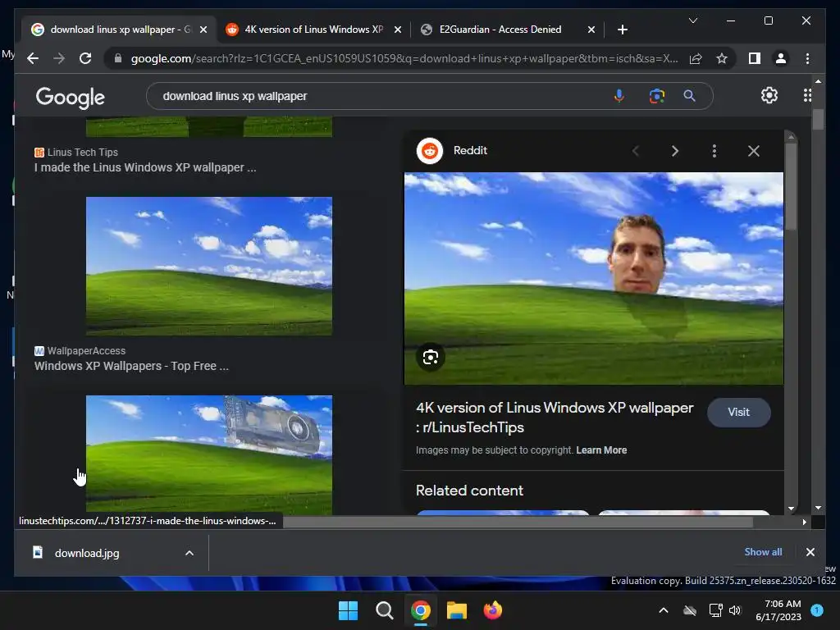
Task: Submit search with magnifier icon
Action: click(x=689, y=96)
